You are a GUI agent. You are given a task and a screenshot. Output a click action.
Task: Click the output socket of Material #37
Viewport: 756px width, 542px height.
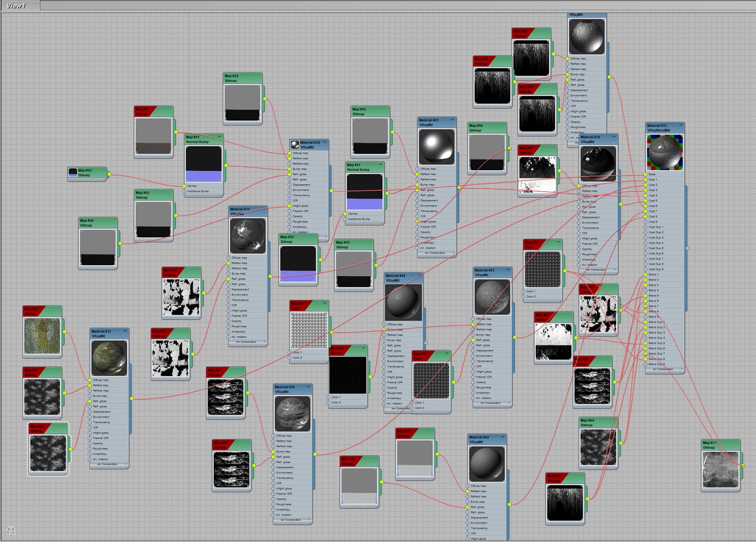coord(132,398)
